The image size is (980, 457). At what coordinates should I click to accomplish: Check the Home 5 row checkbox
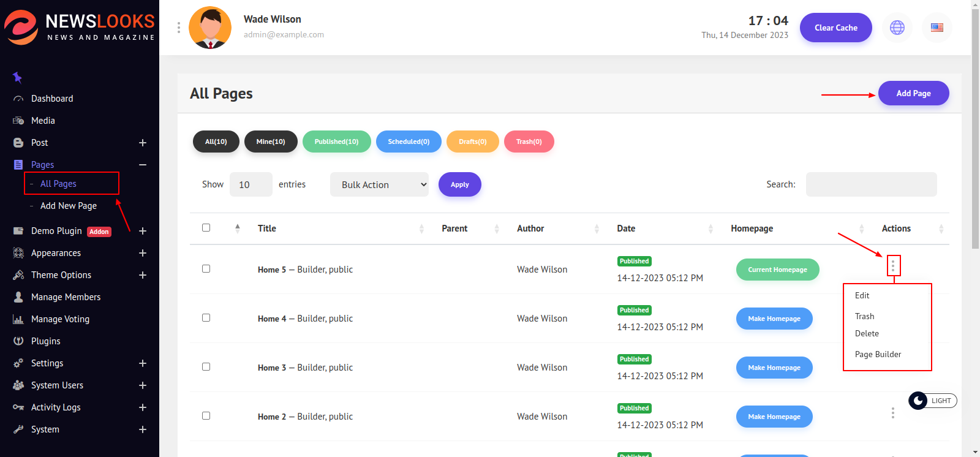coord(206,269)
